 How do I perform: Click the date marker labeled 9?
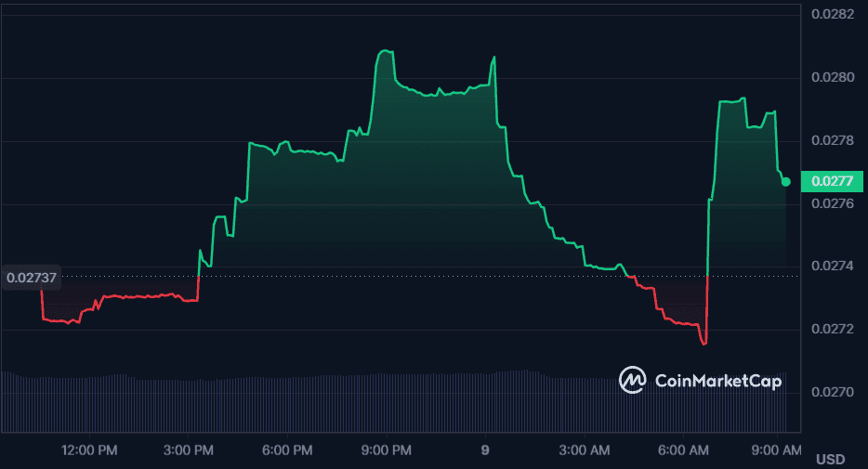click(x=484, y=450)
